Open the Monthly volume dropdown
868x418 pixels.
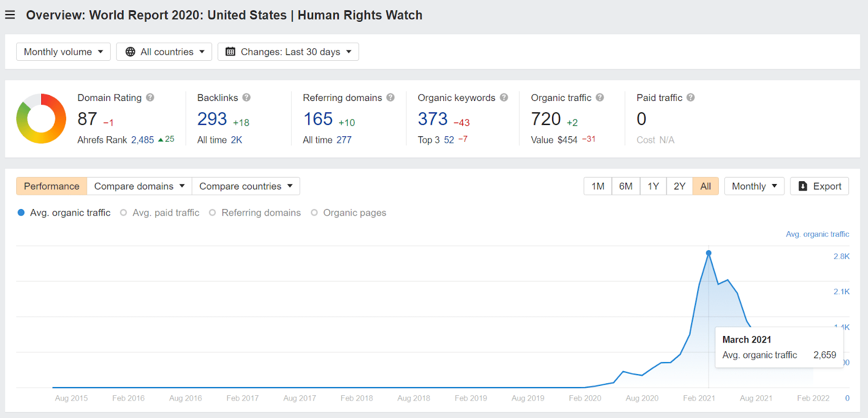(63, 52)
